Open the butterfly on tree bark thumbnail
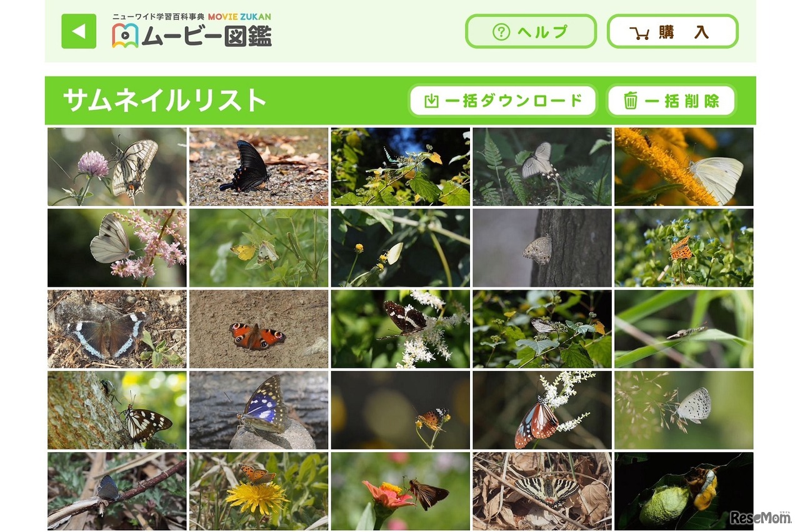Screen dimensions: 800x532 542,248
